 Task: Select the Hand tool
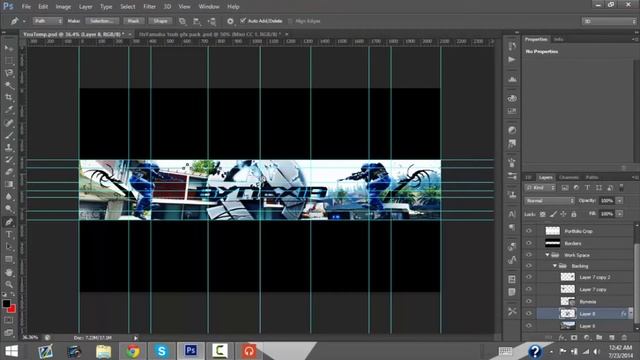9,272
